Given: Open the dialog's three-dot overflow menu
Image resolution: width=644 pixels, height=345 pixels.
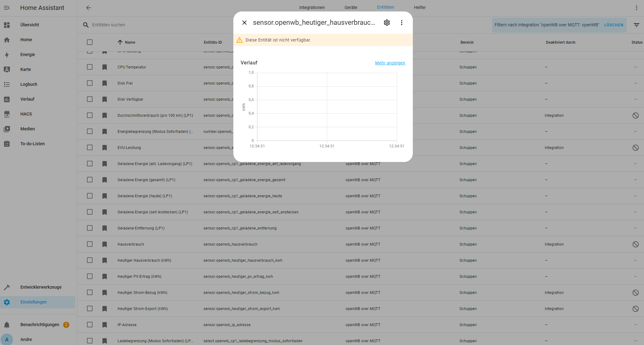Looking at the screenshot, I should [401, 23].
